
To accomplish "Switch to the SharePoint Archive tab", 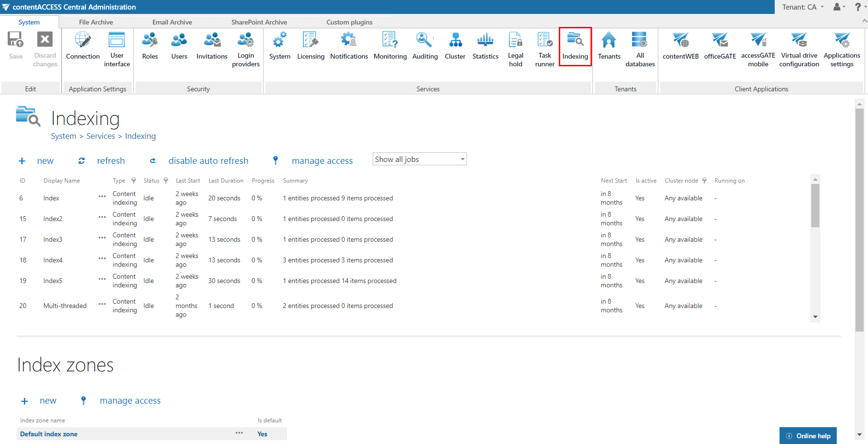I will coord(259,22).
